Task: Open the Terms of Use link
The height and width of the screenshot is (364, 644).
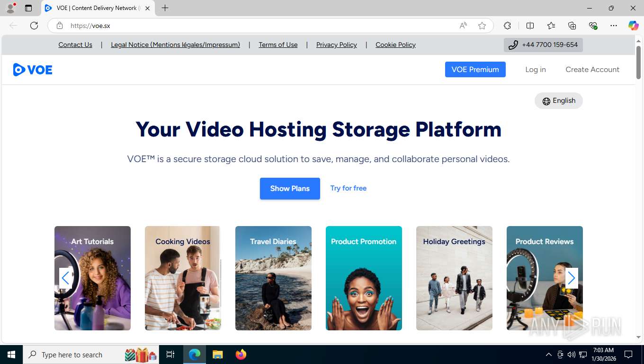Action: [278, 45]
